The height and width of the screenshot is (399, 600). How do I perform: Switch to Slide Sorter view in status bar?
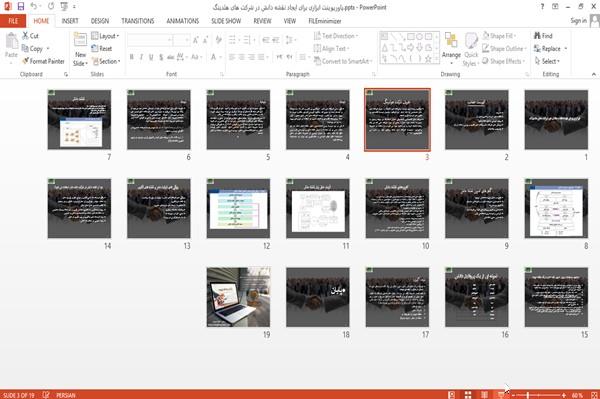pos(468,395)
